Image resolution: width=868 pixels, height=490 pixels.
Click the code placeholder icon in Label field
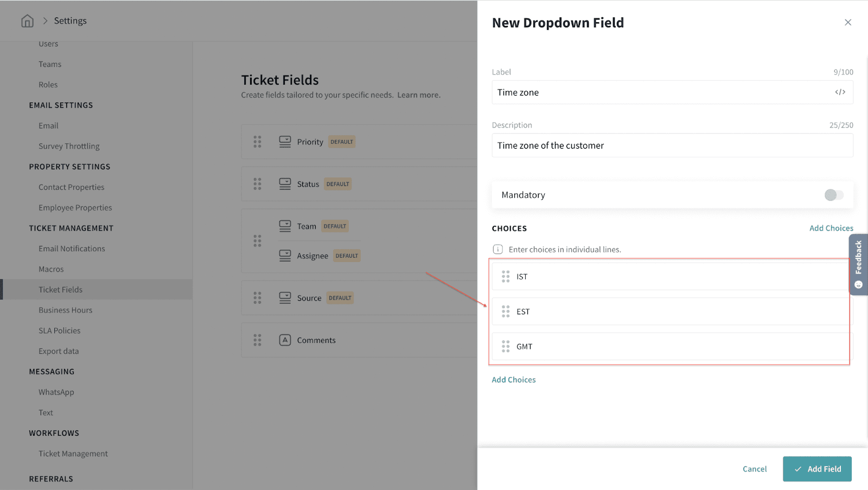840,92
